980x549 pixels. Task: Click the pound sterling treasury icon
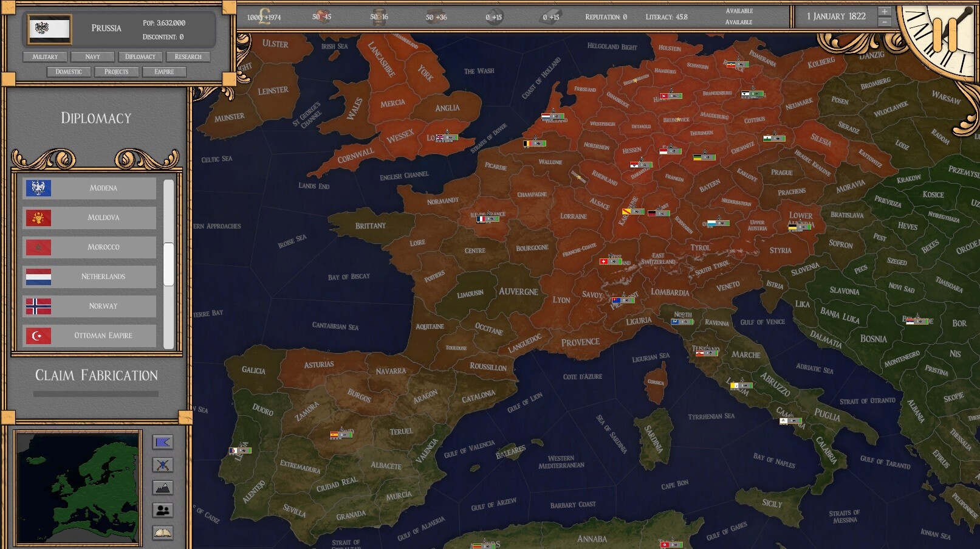[264, 16]
